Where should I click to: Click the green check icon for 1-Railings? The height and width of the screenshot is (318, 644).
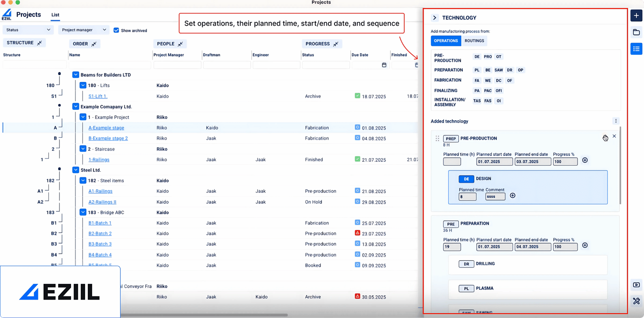point(357,159)
